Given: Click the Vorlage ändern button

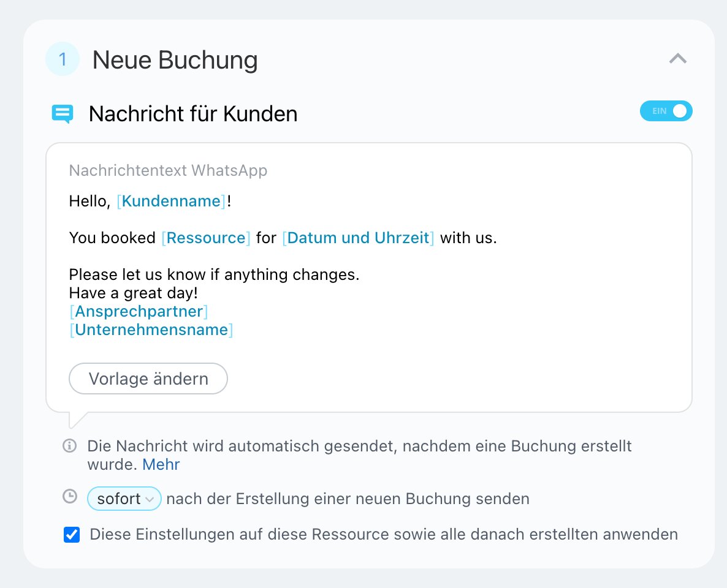Looking at the screenshot, I should [x=148, y=379].
